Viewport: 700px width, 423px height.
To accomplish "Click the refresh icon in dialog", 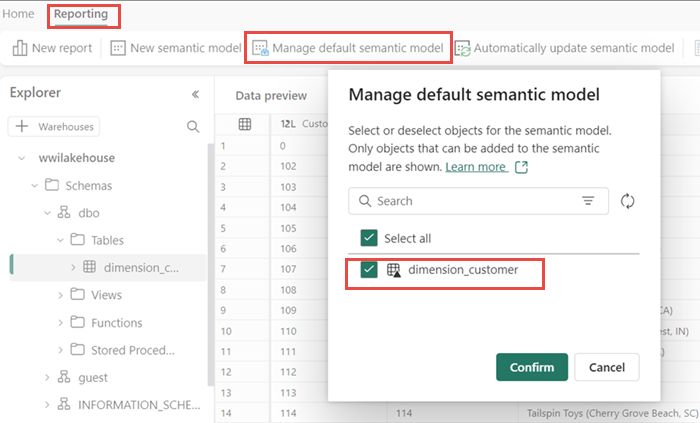I will (628, 201).
